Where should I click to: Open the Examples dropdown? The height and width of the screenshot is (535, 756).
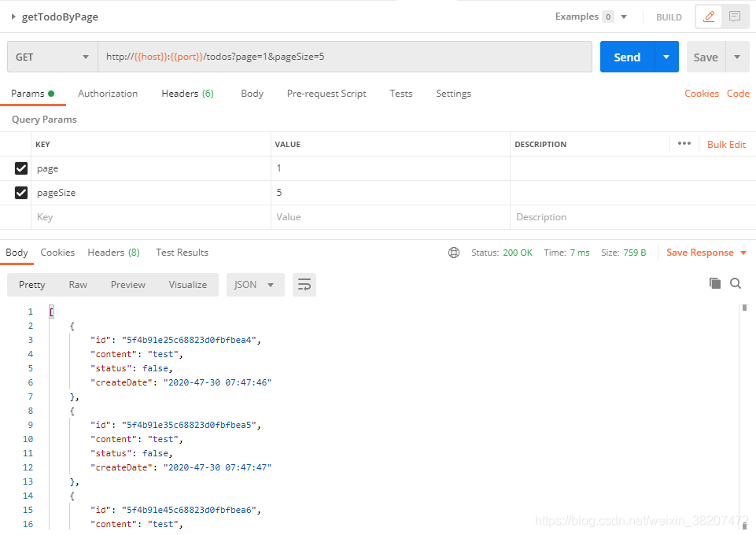(x=590, y=16)
